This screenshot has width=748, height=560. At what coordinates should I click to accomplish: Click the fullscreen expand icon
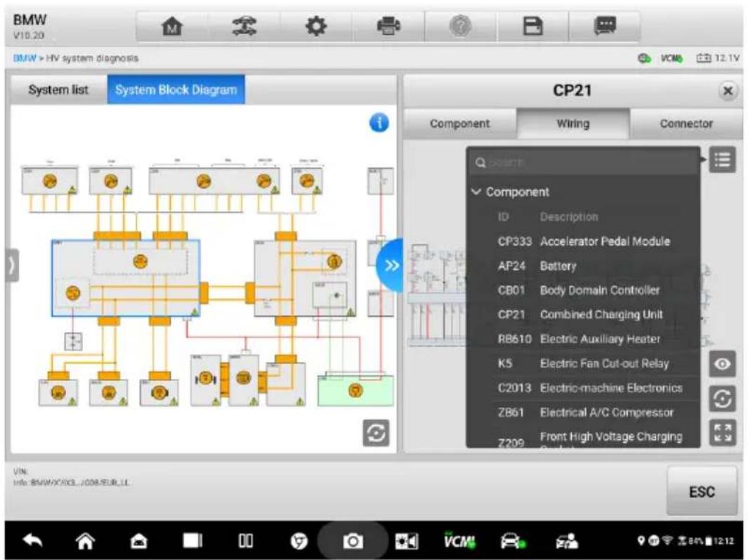coord(722,433)
